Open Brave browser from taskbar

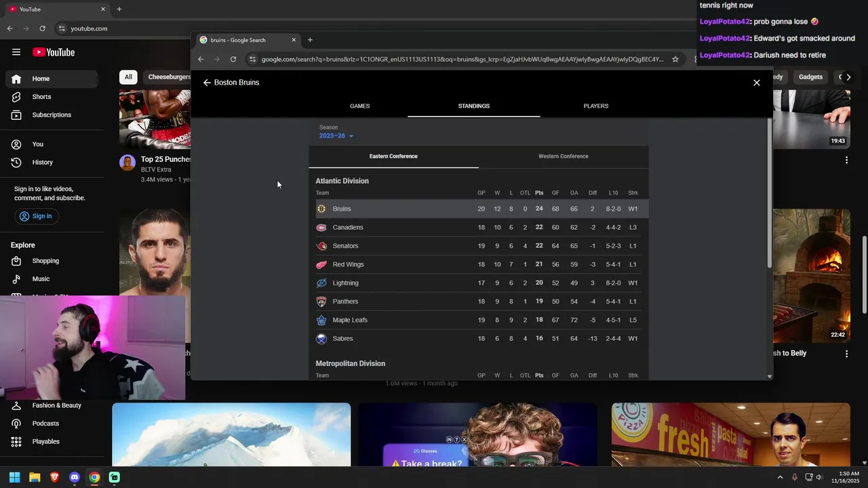coord(55,478)
